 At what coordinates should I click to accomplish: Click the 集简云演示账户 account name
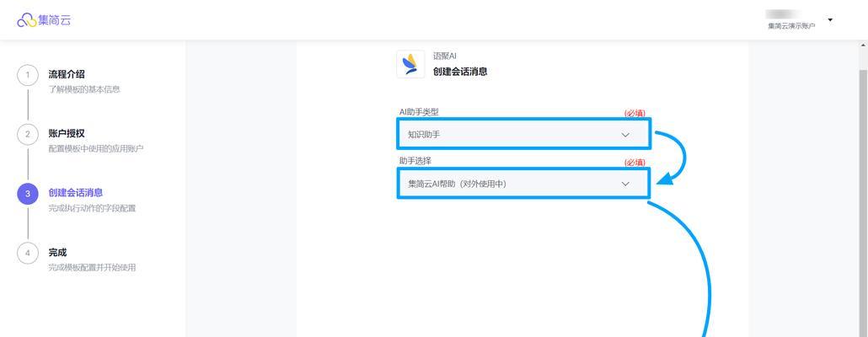(x=791, y=26)
